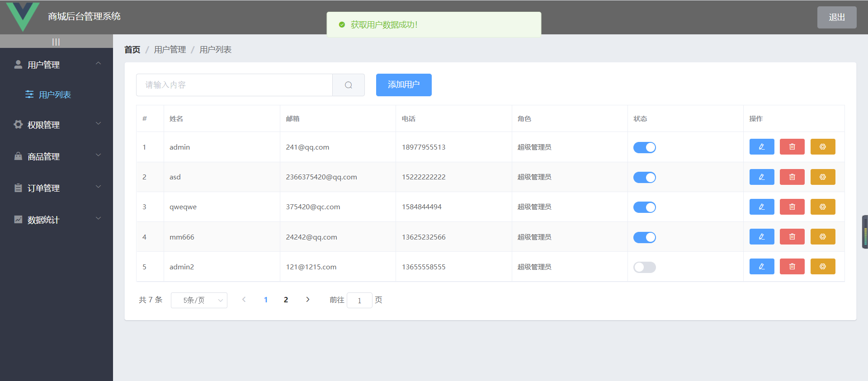Image resolution: width=868 pixels, height=381 pixels.
Task: Delete user mm666 with the trash button
Action: tap(792, 237)
